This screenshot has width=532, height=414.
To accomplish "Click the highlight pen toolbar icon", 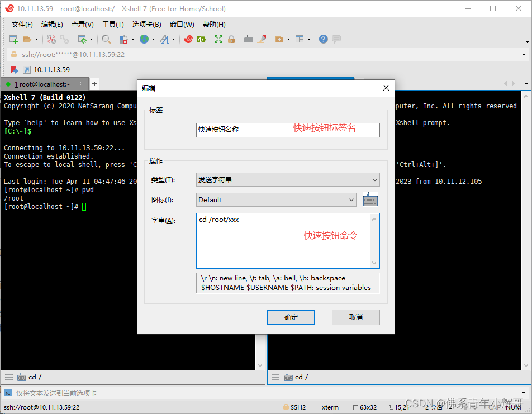I will [262, 39].
